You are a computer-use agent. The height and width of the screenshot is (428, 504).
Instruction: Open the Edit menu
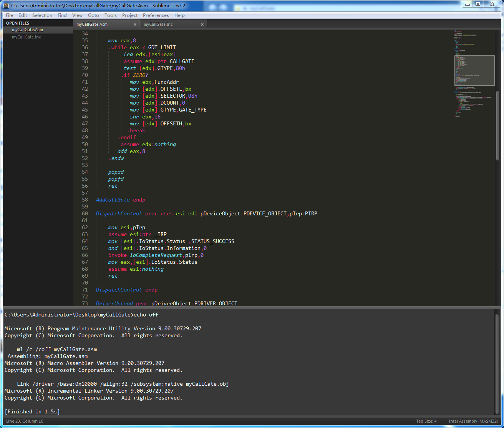pyautogui.click(x=23, y=15)
